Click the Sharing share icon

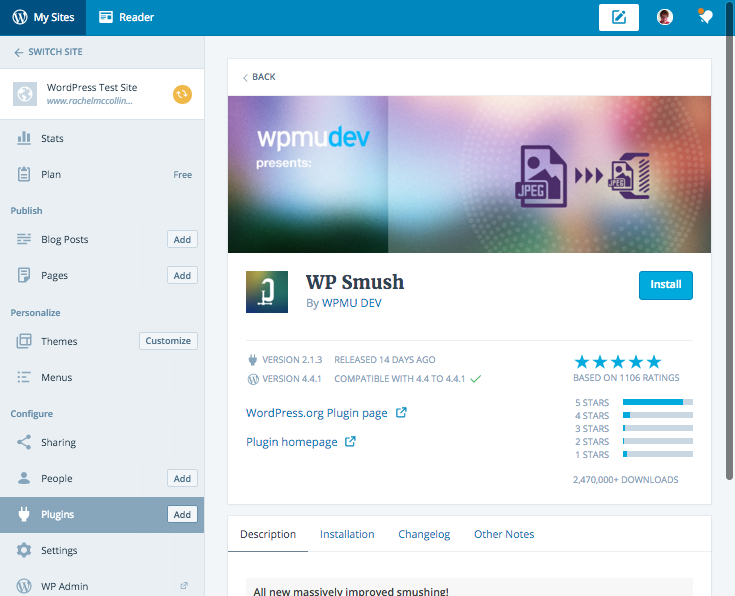coord(24,442)
